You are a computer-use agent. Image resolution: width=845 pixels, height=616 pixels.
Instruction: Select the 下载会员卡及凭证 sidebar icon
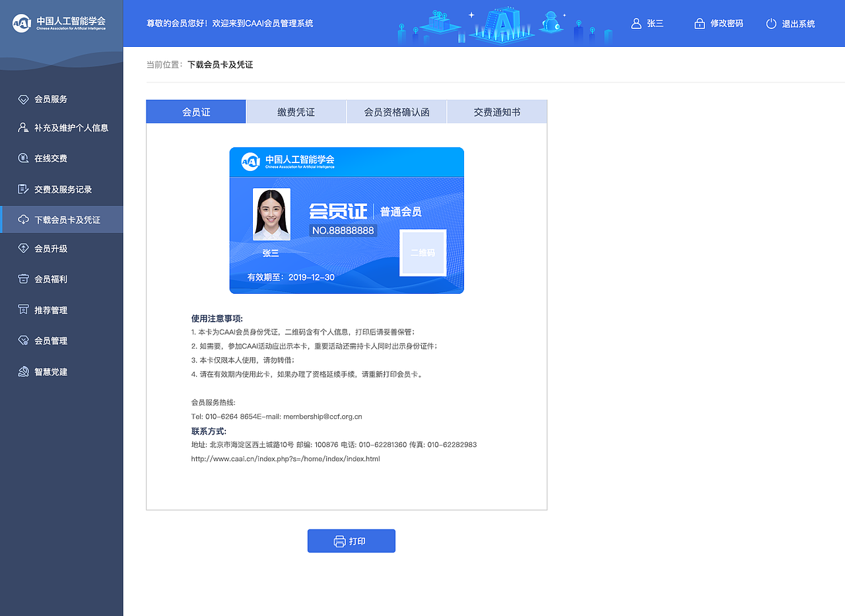23,219
